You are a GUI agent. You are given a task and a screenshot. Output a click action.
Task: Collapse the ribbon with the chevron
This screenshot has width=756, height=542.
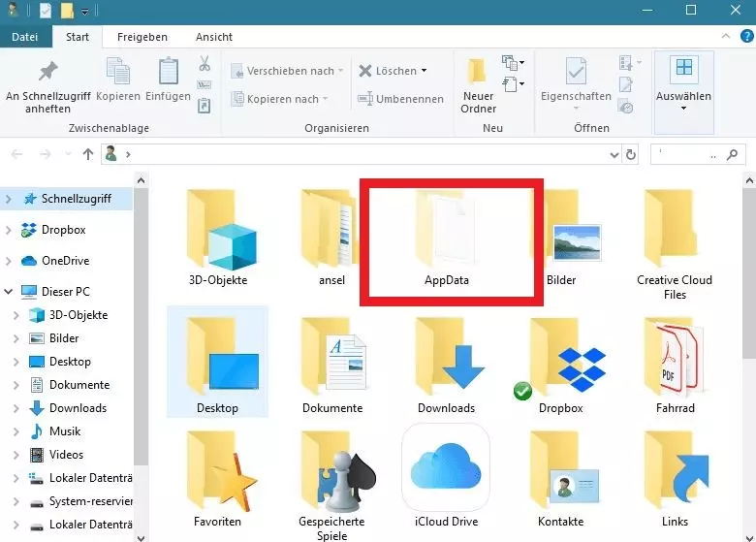[726, 36]
